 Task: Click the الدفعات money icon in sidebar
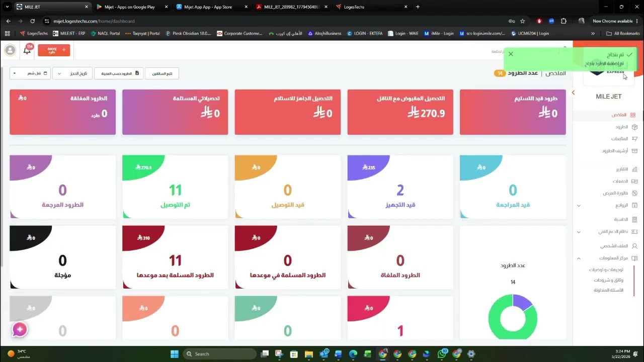click(634, 181)
